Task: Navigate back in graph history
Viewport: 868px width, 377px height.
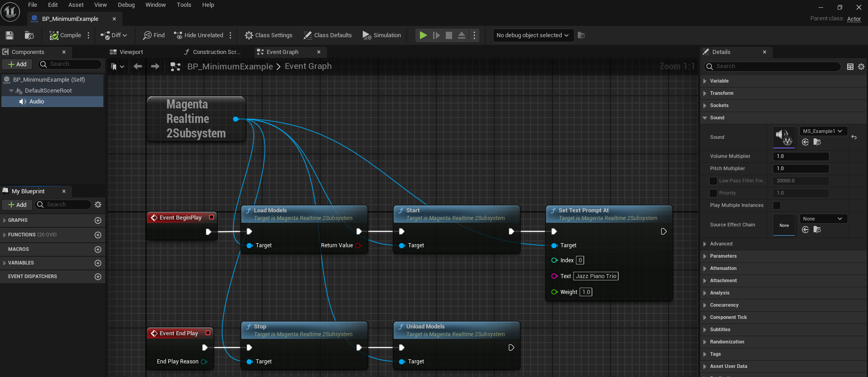Action: coord(138,66)
